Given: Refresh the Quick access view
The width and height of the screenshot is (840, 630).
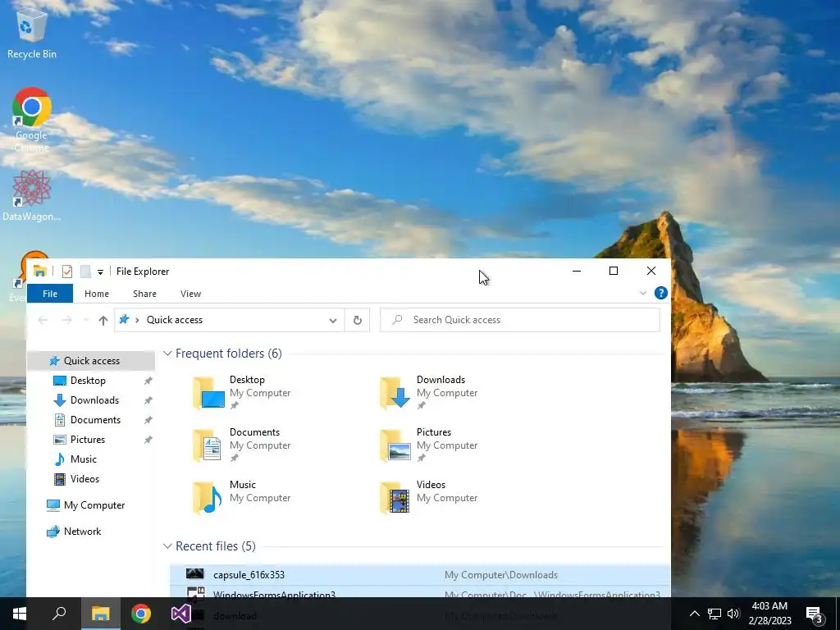Looking at the screenshot, I should pos(358,320).
